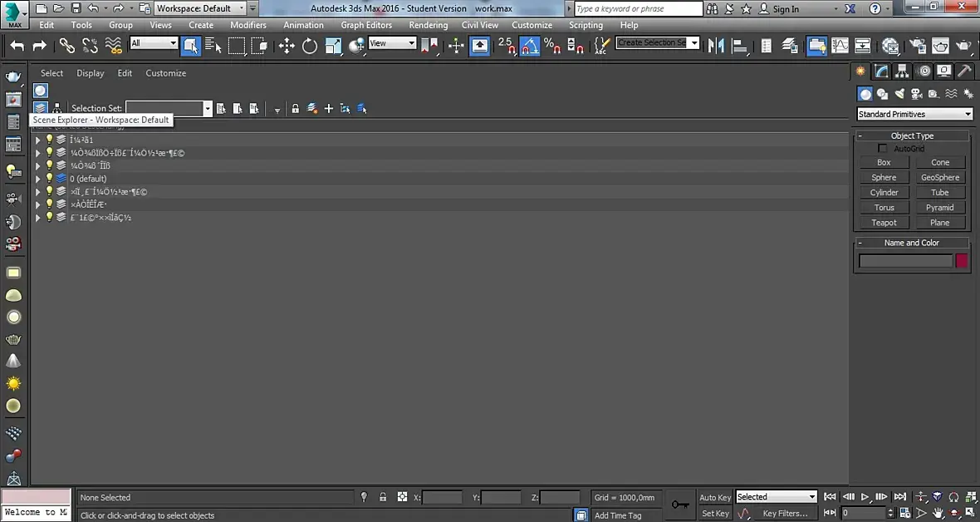Activate the Select and Link tool
The height and width of the screenshot is (522, 980).
tap(67, 45)
